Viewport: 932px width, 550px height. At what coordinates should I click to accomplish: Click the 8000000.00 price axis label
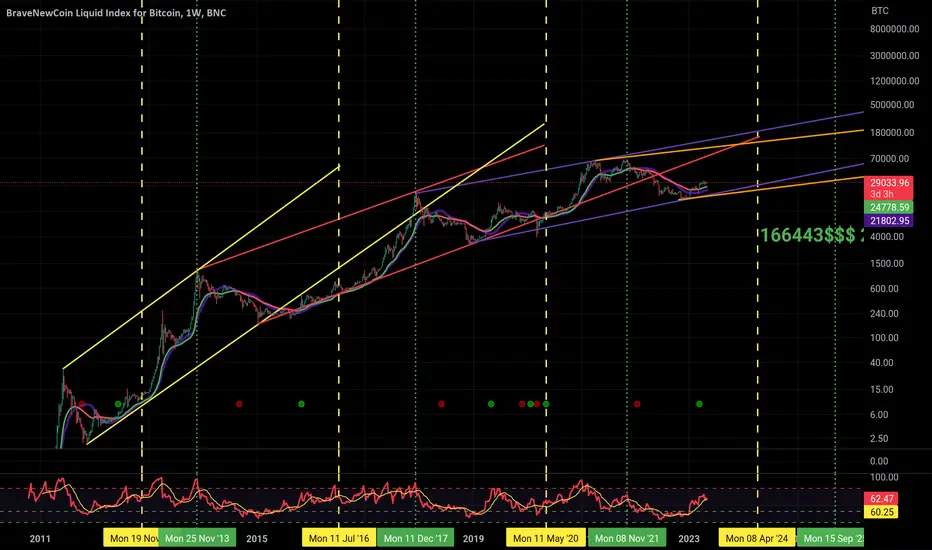(x=895, y=29)
